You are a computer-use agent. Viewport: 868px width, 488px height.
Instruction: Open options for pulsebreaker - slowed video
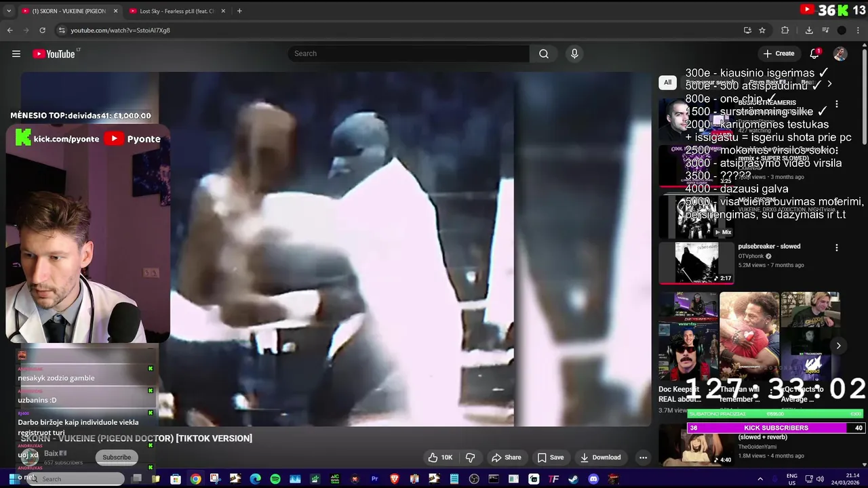(837, 247)
